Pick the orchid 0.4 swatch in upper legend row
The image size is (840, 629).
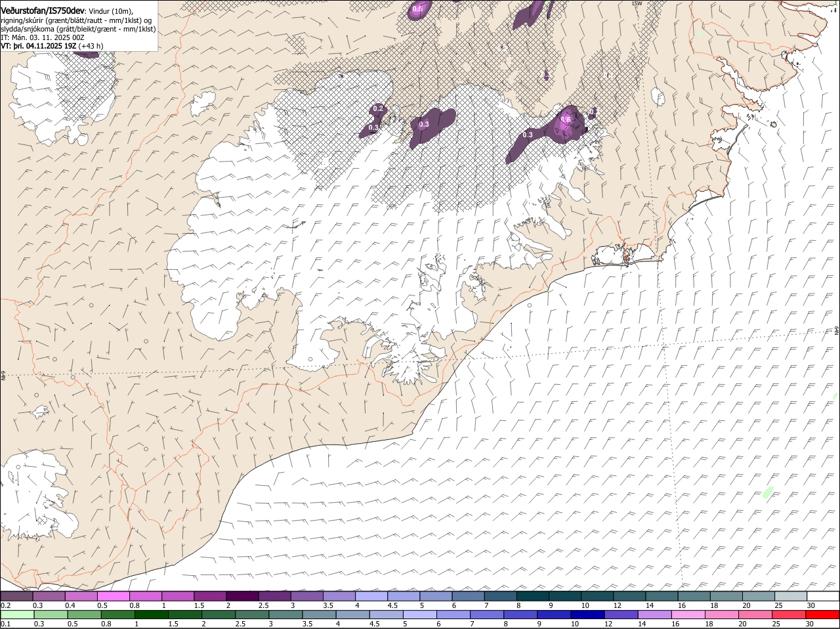click(x=81, y=596)
